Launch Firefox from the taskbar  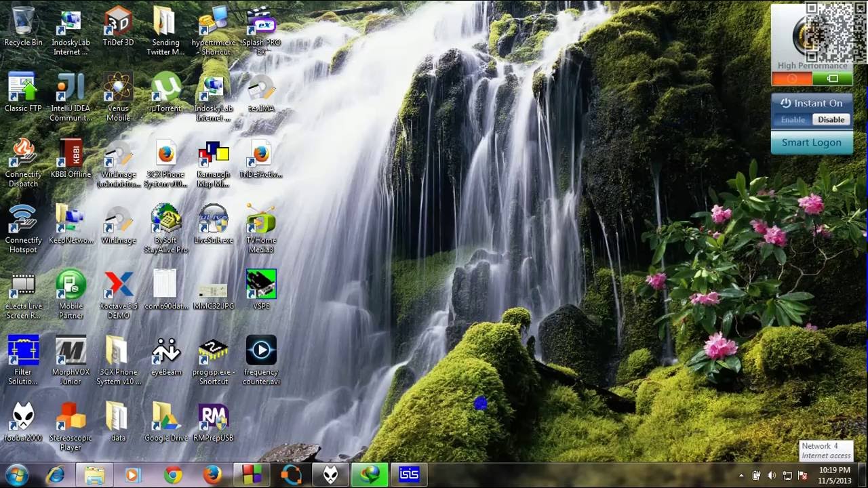(x=212, y=475)
